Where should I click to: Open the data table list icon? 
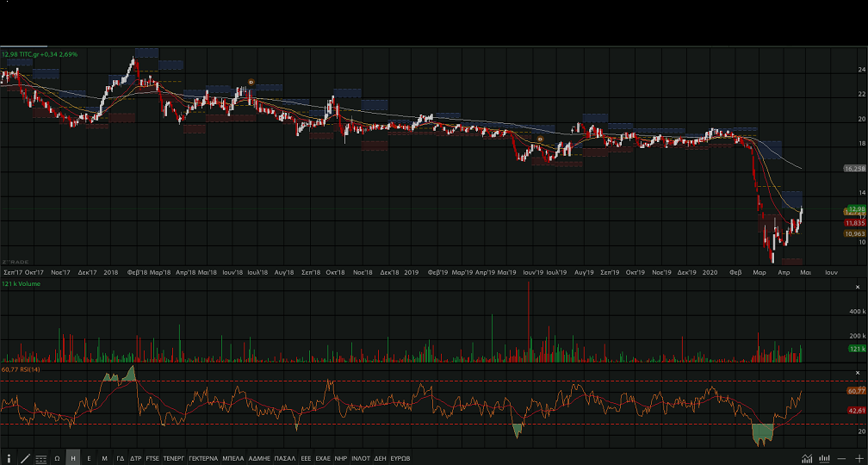click(40, 458)
